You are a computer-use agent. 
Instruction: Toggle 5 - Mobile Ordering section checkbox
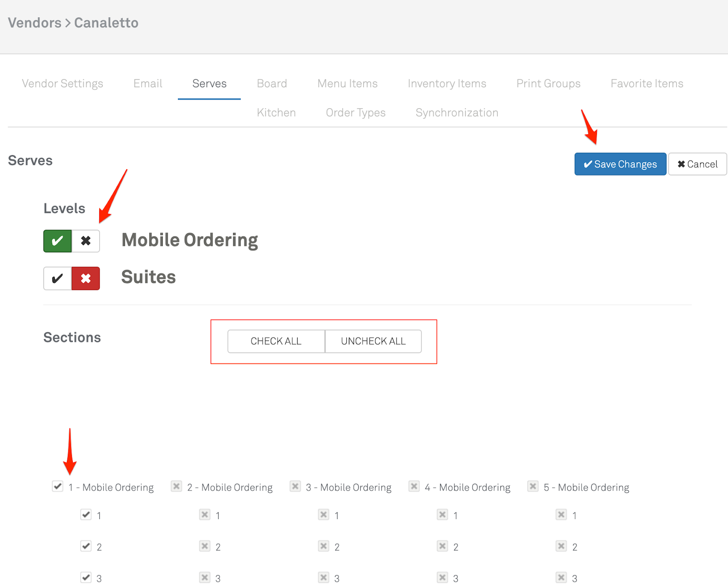[x=533, y=486]
